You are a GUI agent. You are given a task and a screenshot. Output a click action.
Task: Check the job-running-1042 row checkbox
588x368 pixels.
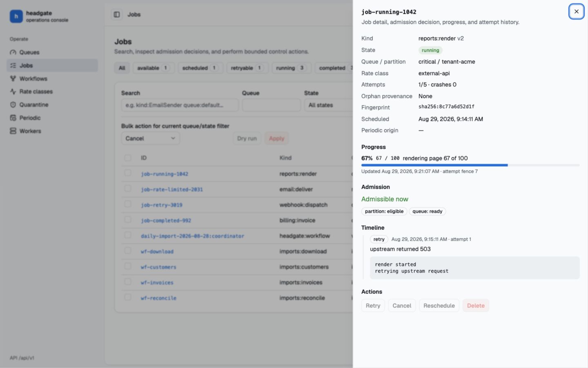click(x=128, y=173)
